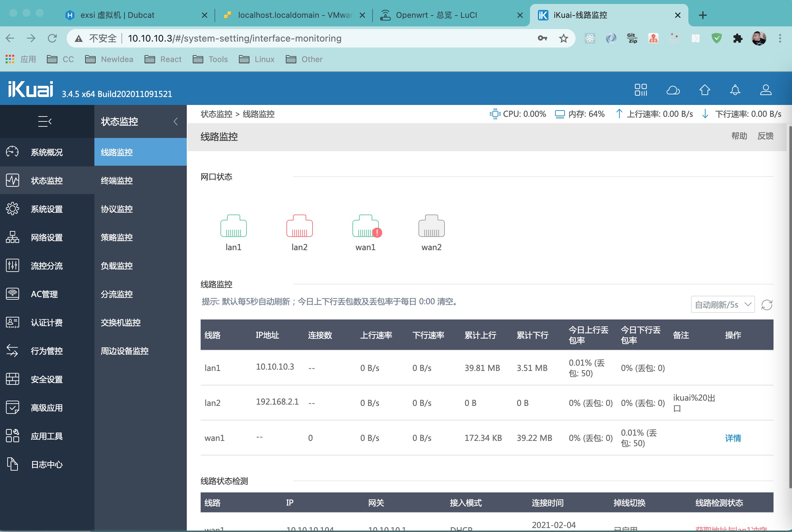Viewport: 792px width, 532px height.
Task: Select the 负载监控 submenu item
Action: coord(141,266)
